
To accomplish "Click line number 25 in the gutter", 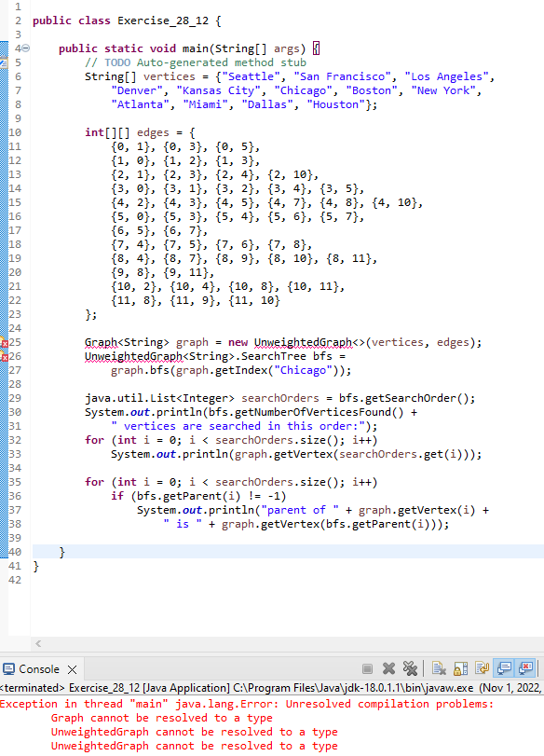I will [16, 342].
